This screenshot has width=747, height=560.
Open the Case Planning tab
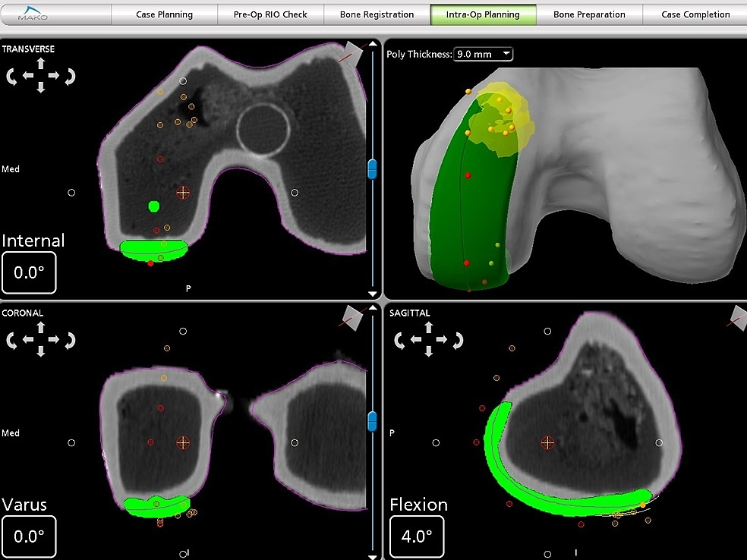164,14
